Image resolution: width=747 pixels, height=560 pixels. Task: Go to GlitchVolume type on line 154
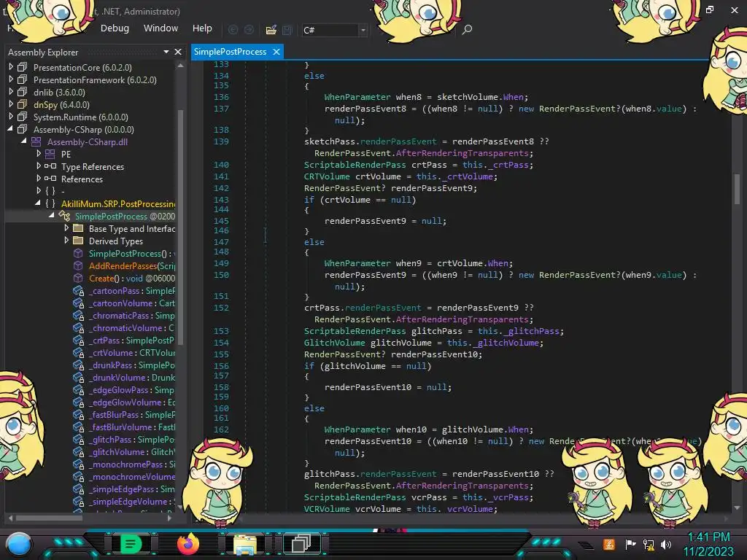(x=334, y=343)
